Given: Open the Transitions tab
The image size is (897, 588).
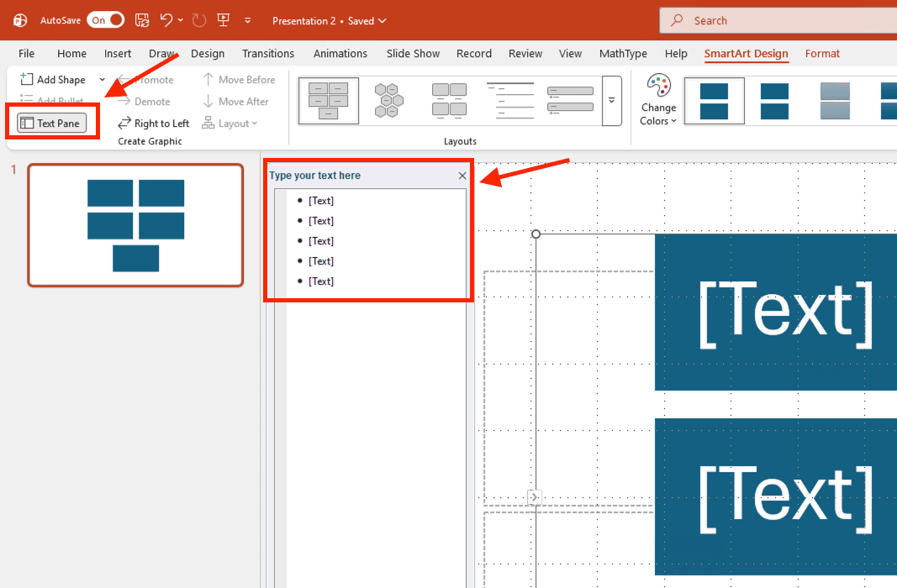Looking at the screenshot, I should [267, 53].
